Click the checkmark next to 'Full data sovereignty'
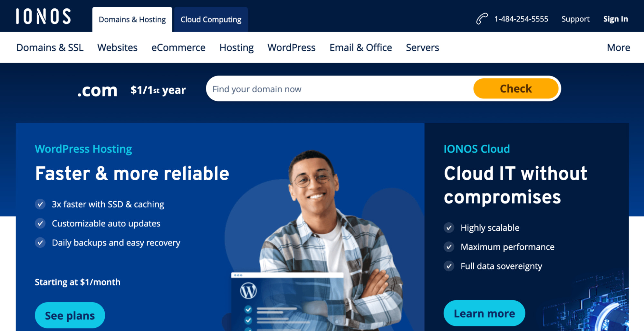The width and height of the screenshot is (644, 331). tap(449, 266)
